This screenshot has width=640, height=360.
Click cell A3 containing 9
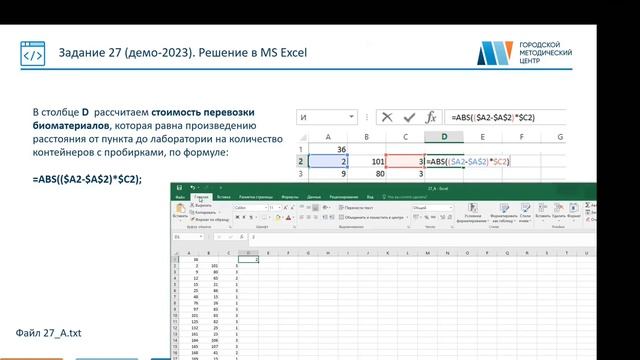tap(328, 173)
